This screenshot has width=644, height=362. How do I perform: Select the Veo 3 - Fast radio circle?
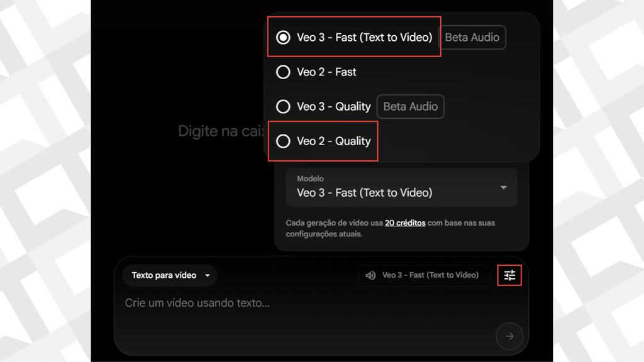click(283, 37)
